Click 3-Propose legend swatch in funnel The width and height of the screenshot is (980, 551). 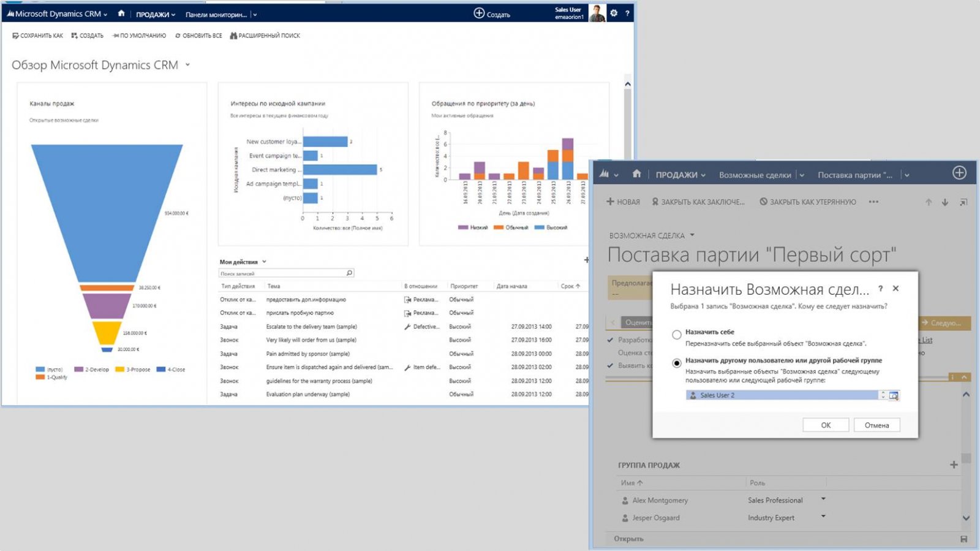(120, 369)
